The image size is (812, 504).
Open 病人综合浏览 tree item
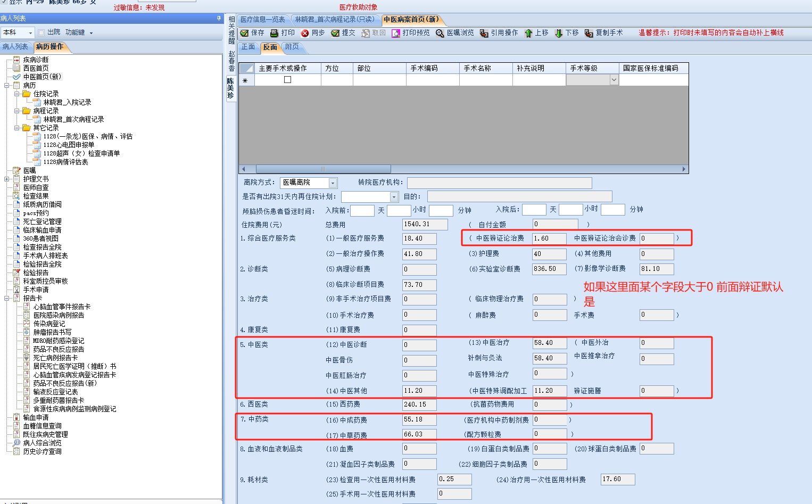[42, 443]
